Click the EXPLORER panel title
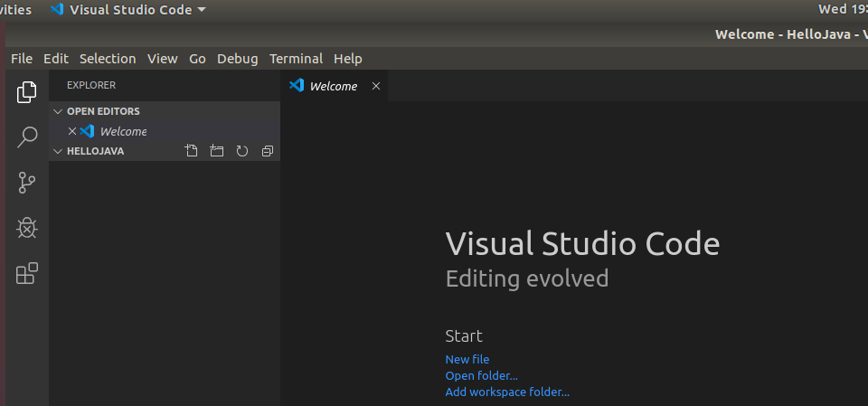This screenshot has height=406, width=868. point(91,85)
